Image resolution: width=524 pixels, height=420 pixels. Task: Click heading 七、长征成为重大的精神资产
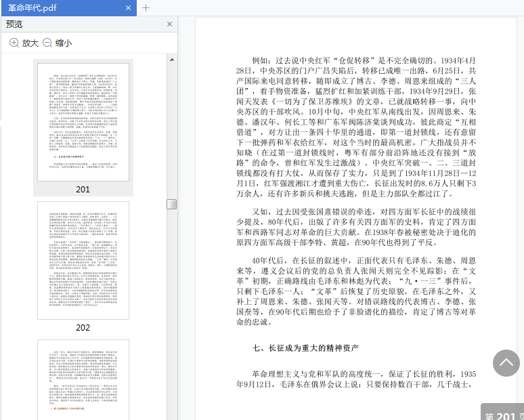(305, 348)
